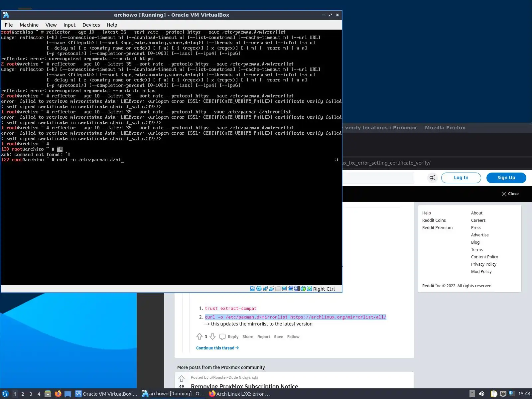Open the Careers link

point(478,220)
